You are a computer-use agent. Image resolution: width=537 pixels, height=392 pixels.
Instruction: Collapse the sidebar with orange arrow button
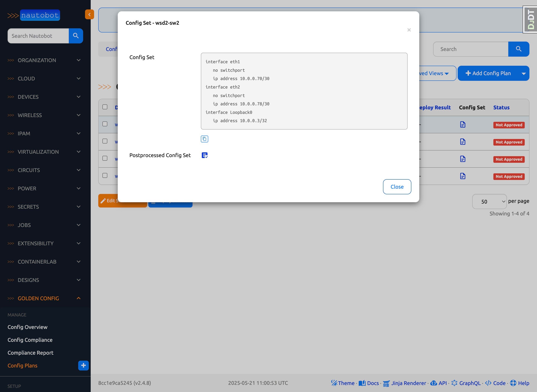click(x=90, y=15)
